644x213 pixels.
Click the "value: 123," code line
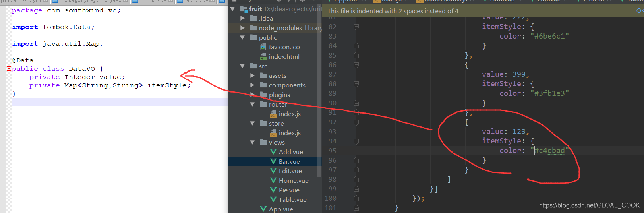505,131
